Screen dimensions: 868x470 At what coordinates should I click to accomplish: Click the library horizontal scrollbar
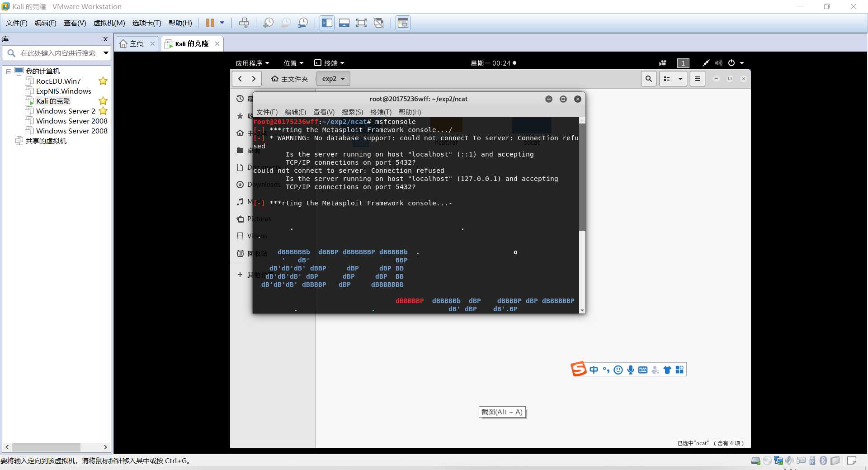(46, 447)
